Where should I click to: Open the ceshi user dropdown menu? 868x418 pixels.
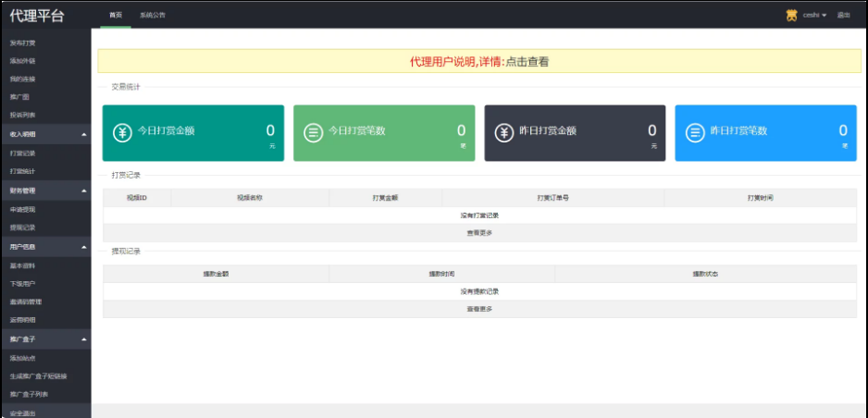pos(814,15)
